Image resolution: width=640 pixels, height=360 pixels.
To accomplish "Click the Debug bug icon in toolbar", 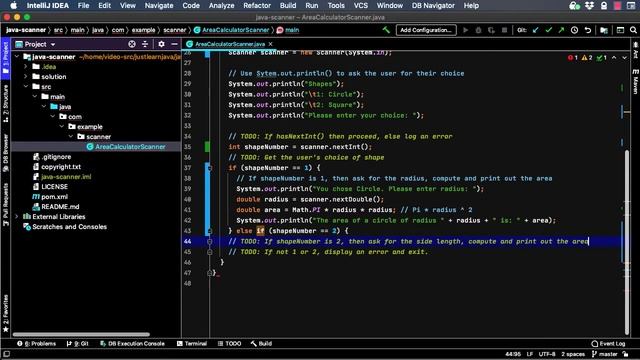I will 478,30.
